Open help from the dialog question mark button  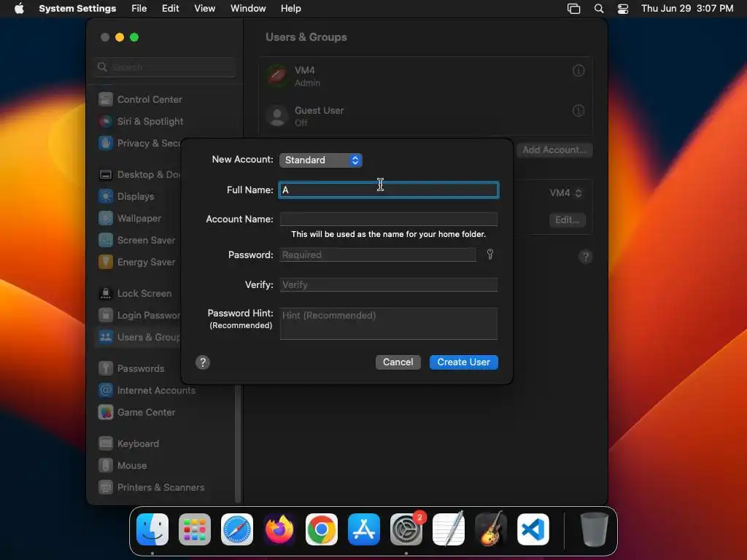pos(203,362)
